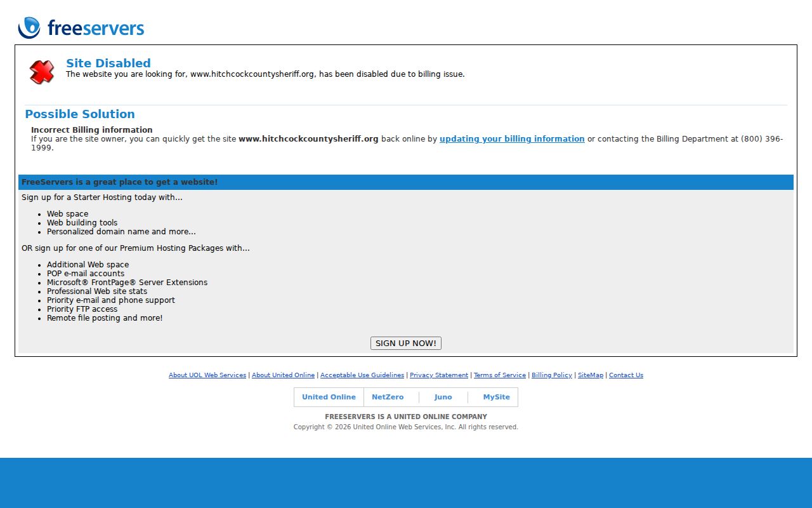Screen dimensions: 812x508
Task: Click Personalized domain name and more item
Action: 121,232
